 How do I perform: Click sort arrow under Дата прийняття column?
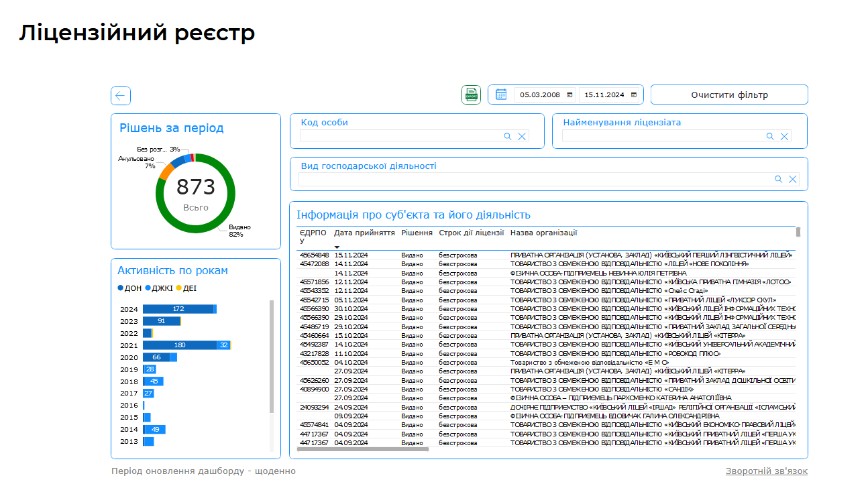[x=337, y=247]
